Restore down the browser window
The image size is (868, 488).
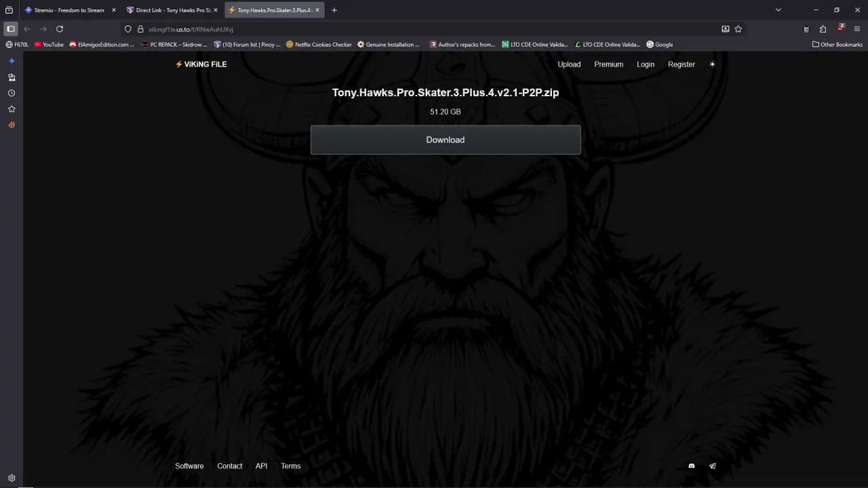pyautogui.click(x=837, y=10)
